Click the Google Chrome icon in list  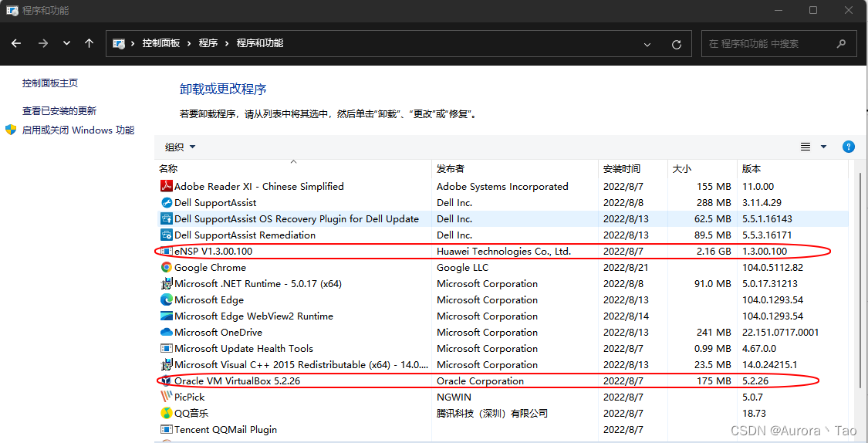coord(167,268)
